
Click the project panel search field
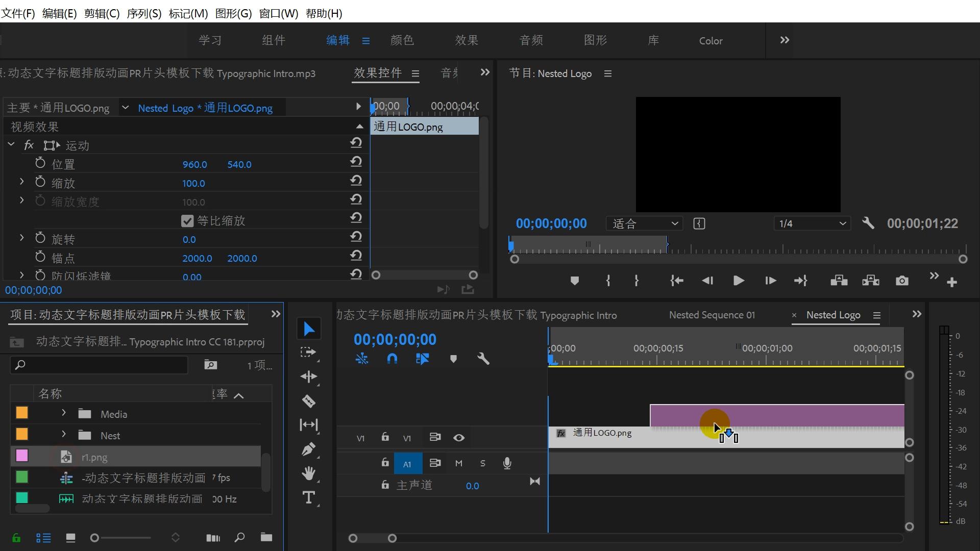100,365
